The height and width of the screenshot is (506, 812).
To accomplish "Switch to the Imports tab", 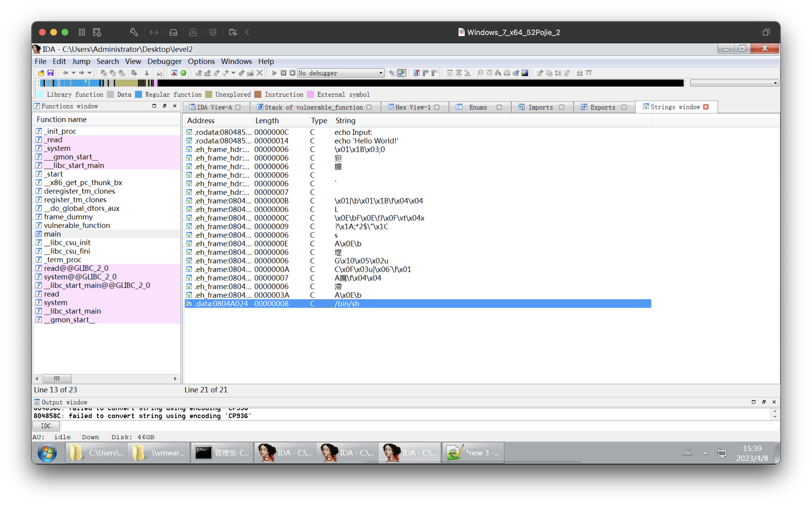I will [540, 107].
